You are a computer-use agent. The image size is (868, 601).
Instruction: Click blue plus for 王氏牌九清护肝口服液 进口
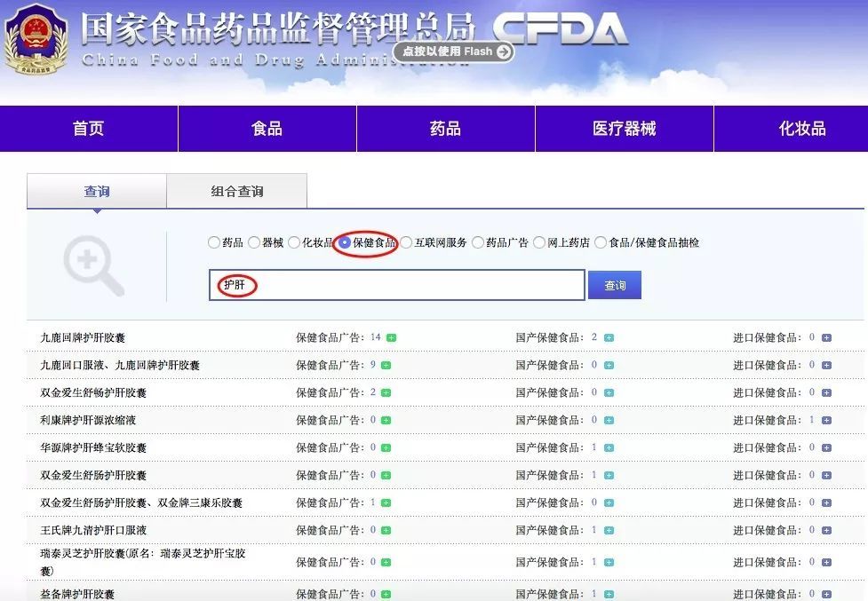coord(826,531)
